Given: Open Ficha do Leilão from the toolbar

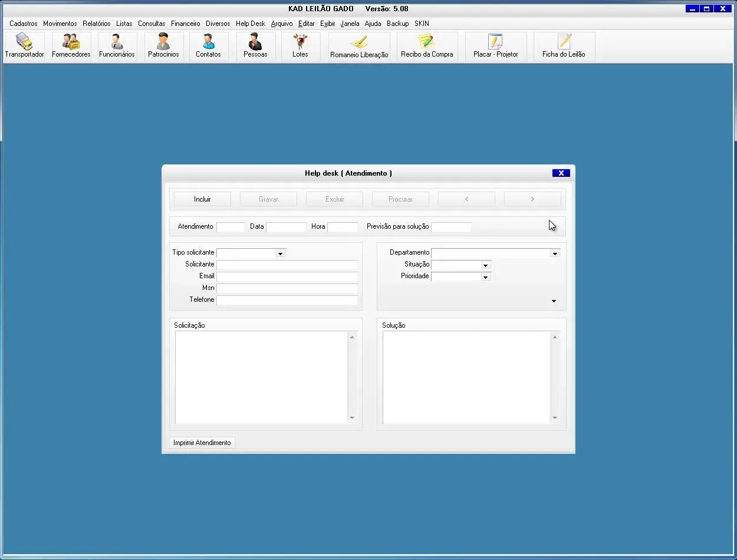Looking at the screenshot, I should point(564,47).
